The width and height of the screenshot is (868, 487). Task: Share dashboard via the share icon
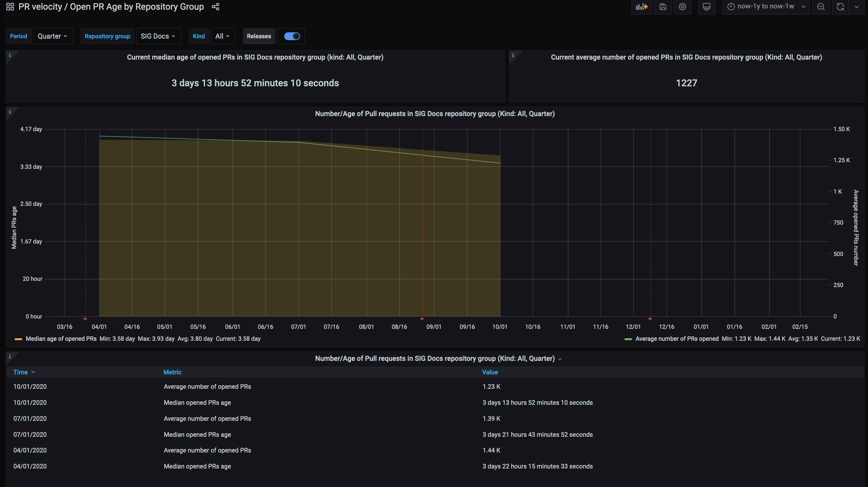point(216,7)
